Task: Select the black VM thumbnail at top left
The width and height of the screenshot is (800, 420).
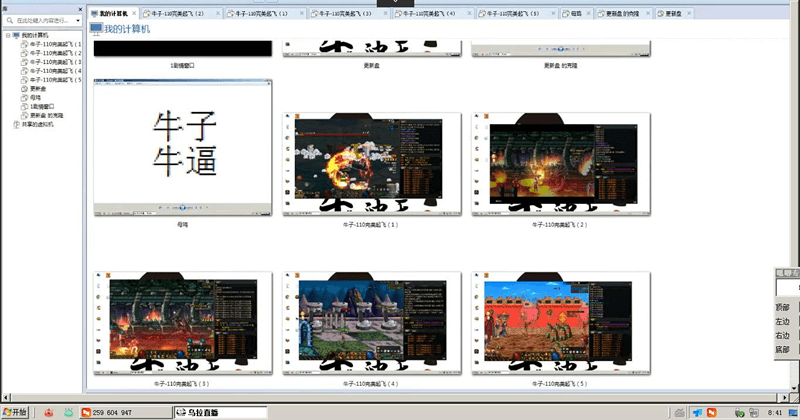Action: (x=183, y=48)
